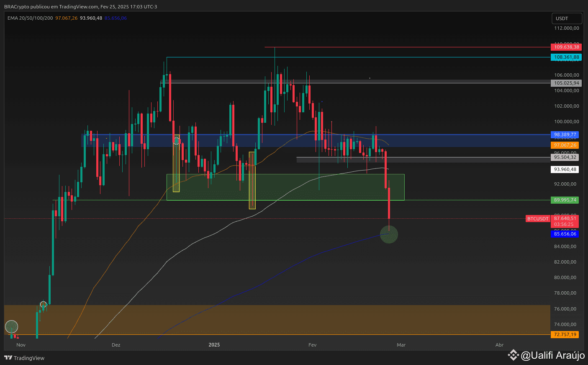Click the 80.000,00 price axis value
588x365 pixels.
point(565,277)
